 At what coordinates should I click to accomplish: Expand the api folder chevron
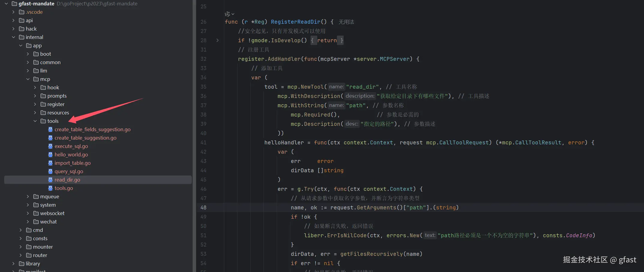(14, 20)
